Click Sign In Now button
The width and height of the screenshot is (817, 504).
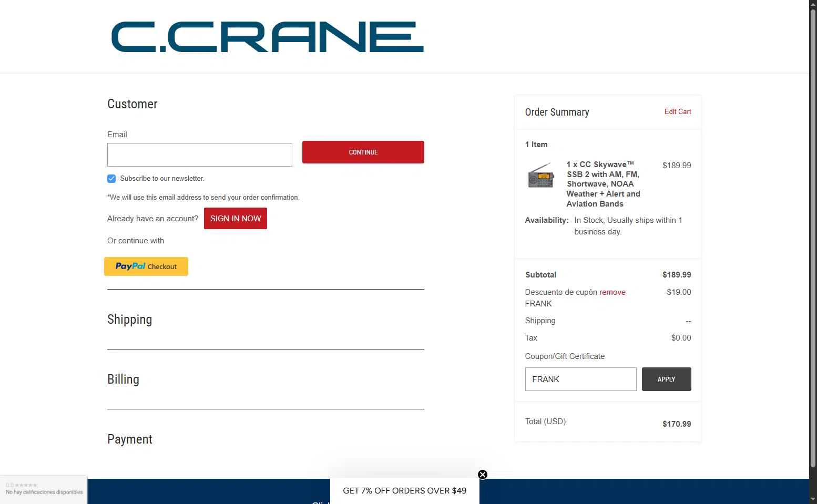pos(236,218)
